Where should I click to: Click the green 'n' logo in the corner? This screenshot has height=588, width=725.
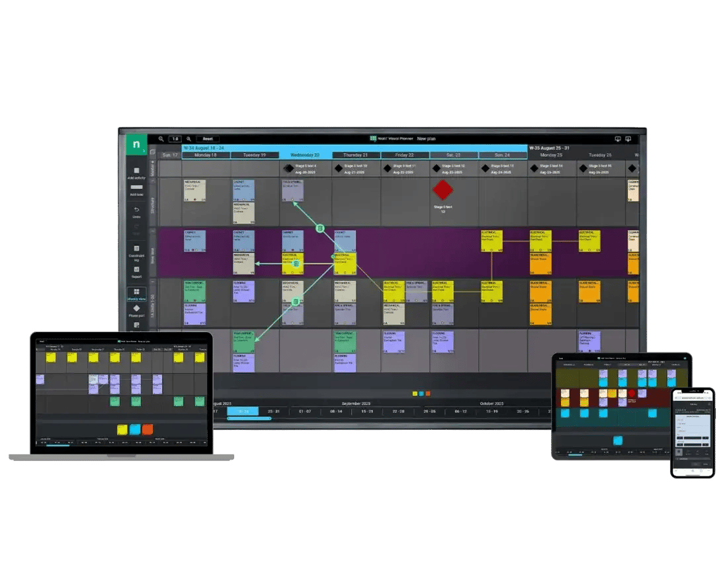[x=136, y=145]
